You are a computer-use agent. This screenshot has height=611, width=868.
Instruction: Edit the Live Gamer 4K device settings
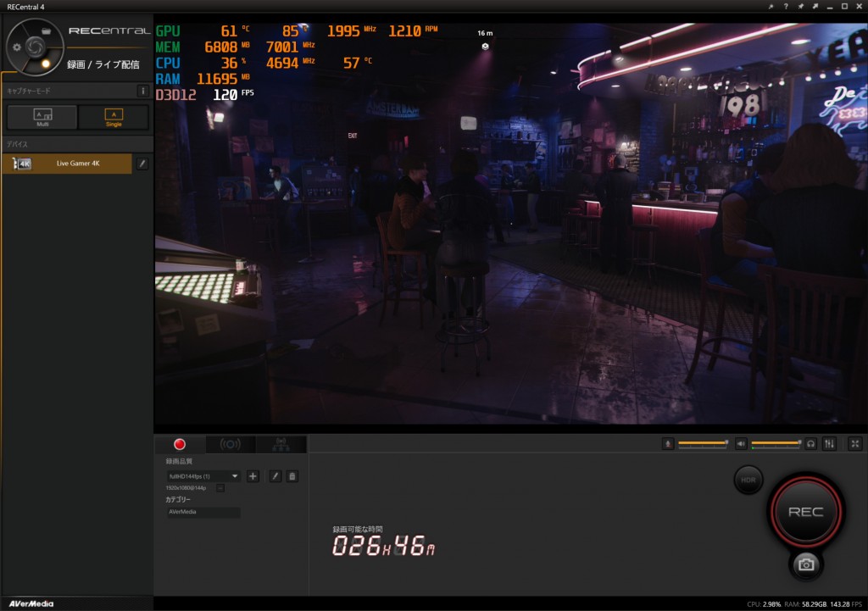[x=142, y=164]
